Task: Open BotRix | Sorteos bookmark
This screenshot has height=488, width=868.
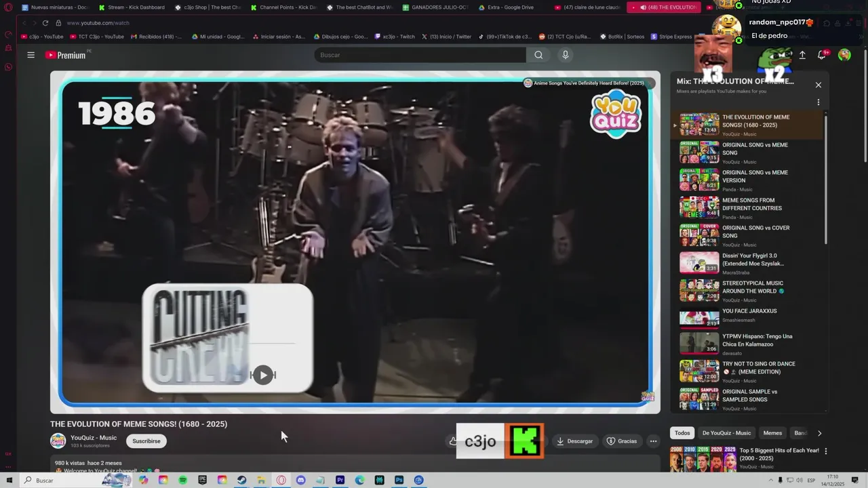Action: [622, 37]
